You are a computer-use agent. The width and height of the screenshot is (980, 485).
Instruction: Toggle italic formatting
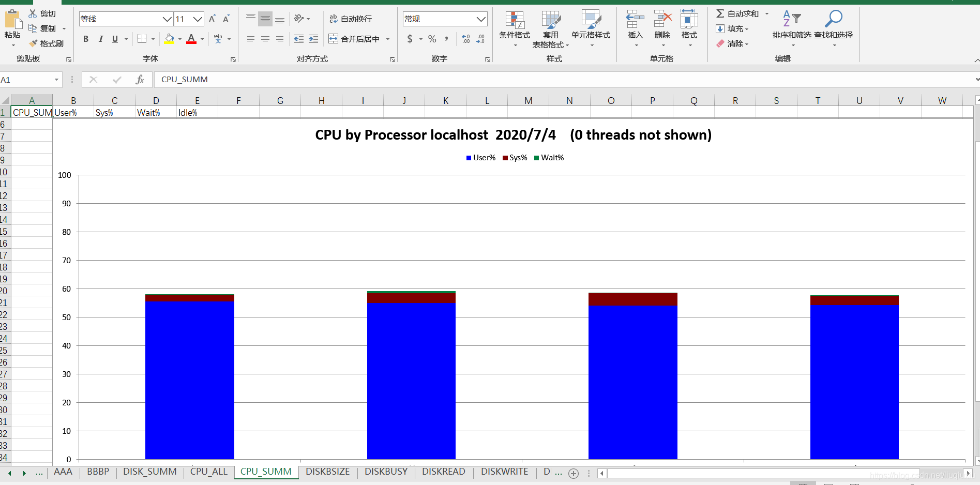click(x=101, y=39)
